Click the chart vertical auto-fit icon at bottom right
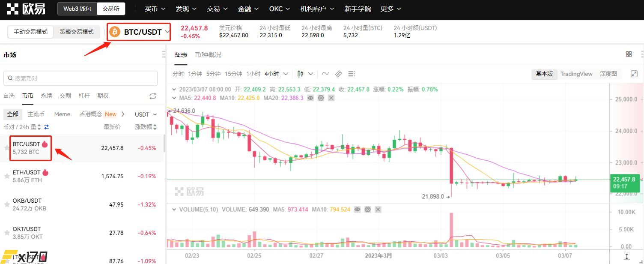Screen dimensions: 644x264 tap(627, 257)
